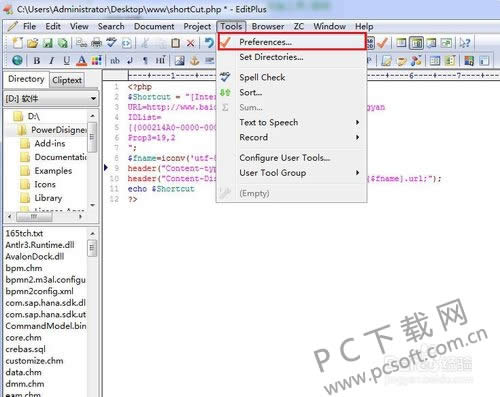Click the Table toolbar icon
500x397 pixels.
[x=435, y=61]
